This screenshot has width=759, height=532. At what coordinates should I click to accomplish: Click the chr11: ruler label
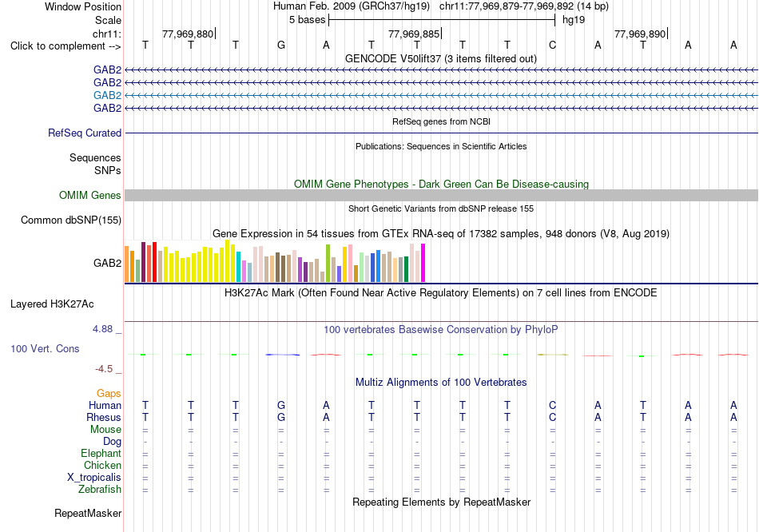coord(106,34)
